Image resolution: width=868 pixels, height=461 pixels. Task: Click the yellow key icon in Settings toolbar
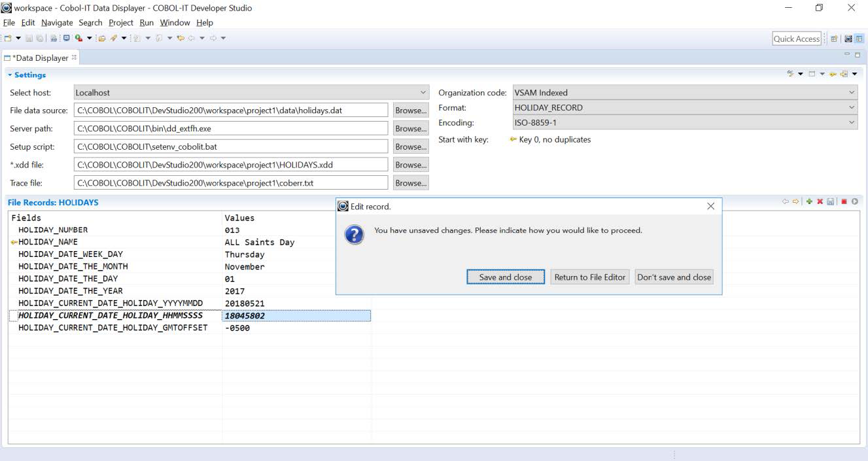(x=833, y=75)
